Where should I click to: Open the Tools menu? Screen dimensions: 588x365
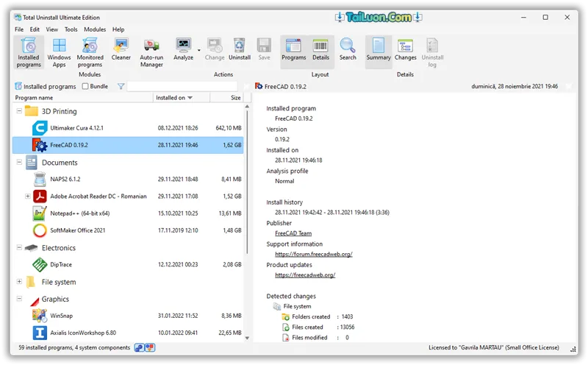(x=71, y=29)
